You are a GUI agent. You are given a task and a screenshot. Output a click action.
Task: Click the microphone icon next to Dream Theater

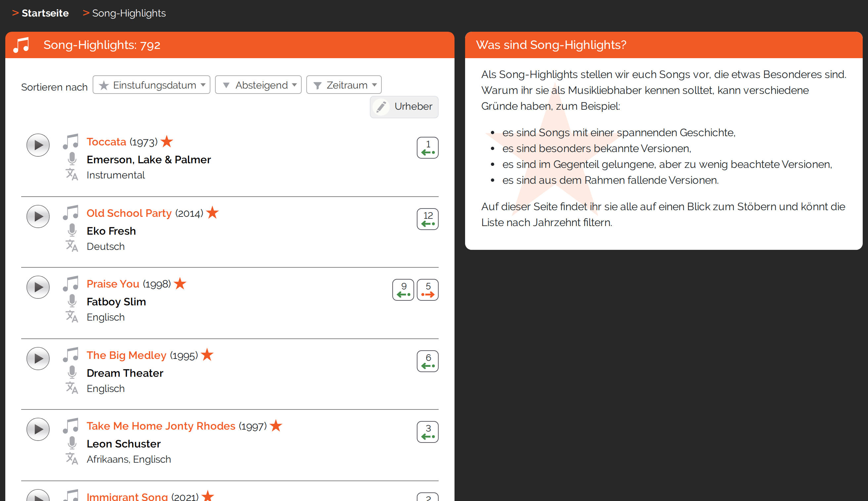point(72,372)
